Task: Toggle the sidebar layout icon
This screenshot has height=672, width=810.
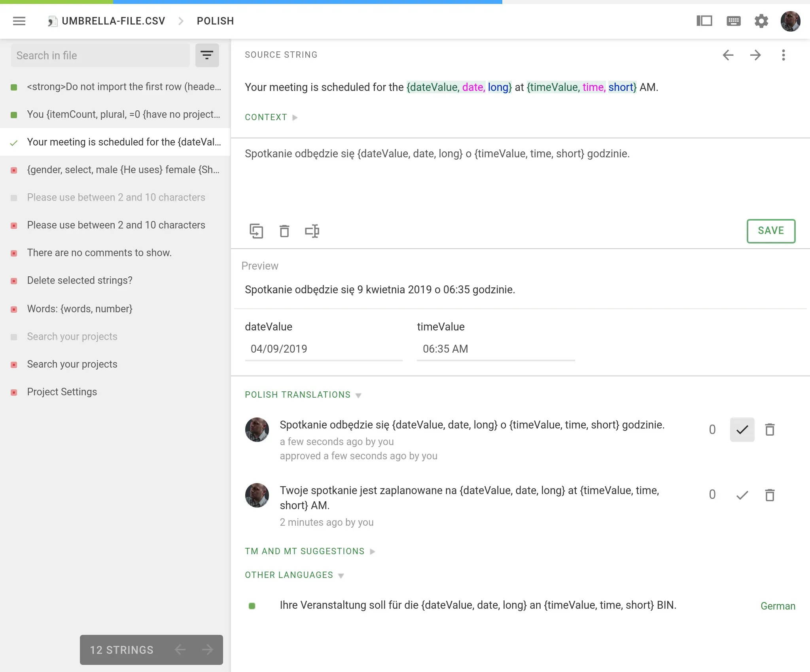Action: coord(704,21)
